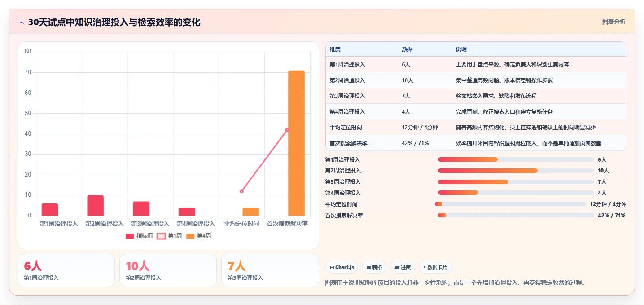644x305 pixels.
Task: Click the line point at value 12
Action: [x=241, y=191]
